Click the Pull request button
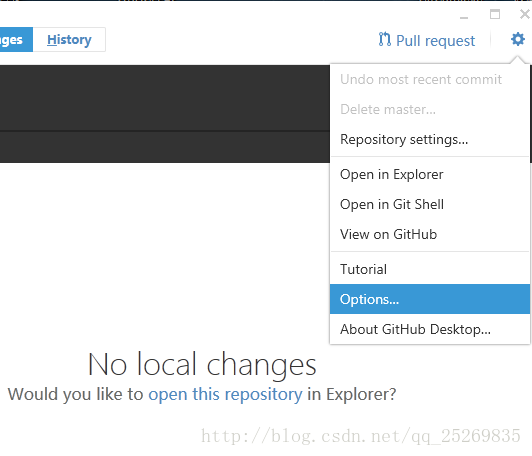This screenshot has width=532, height=456. click(x=427, y=40)
